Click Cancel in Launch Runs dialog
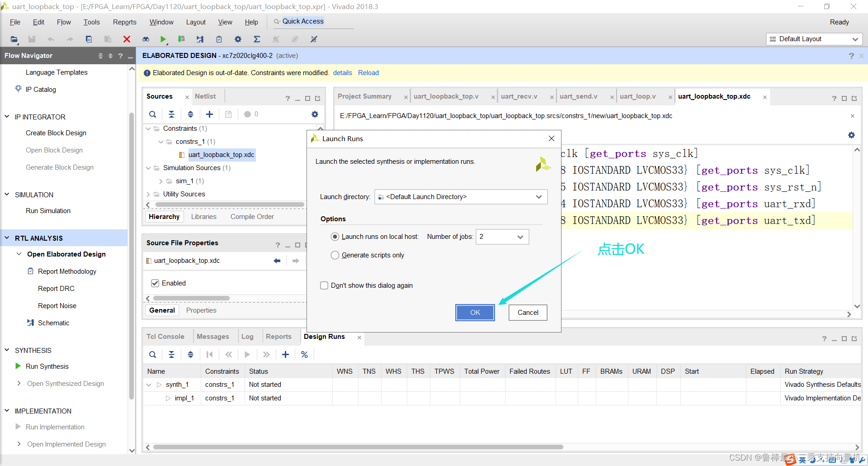 [x=528, y=313]
